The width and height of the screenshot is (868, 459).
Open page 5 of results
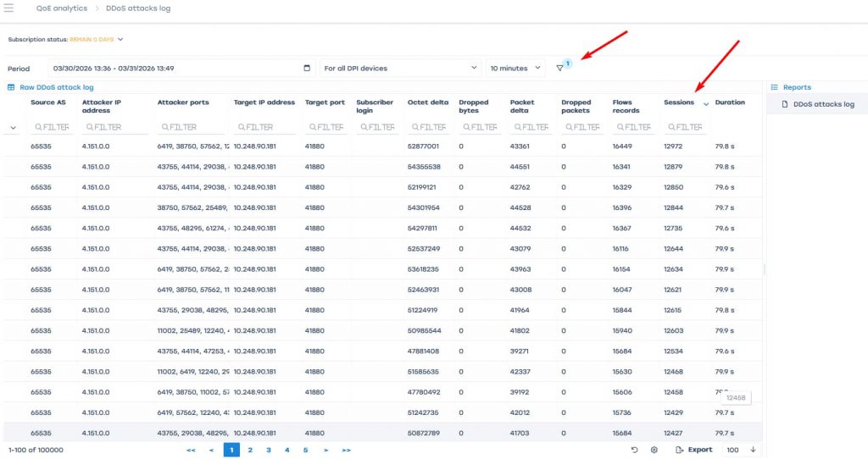305,451
